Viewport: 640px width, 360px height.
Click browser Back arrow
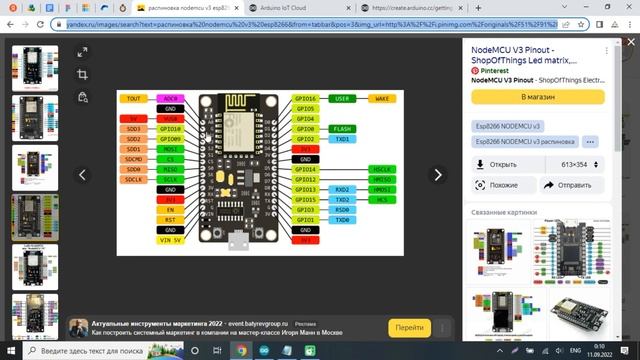(11, 24)
